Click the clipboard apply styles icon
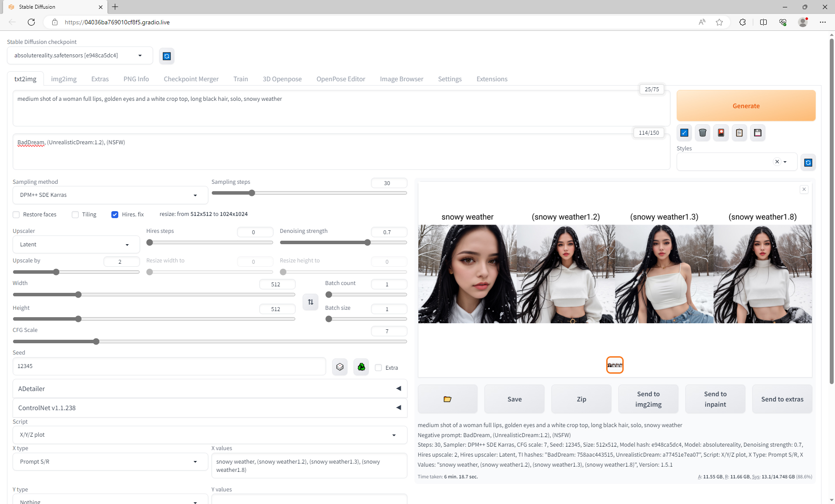The image size is (835, 504). (x=739, y=133)
